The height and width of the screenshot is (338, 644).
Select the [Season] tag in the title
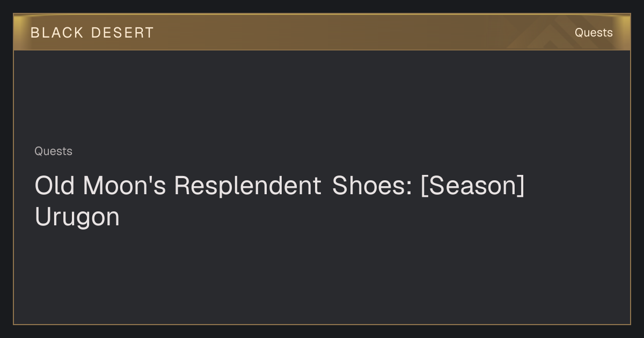coord(472,186)
